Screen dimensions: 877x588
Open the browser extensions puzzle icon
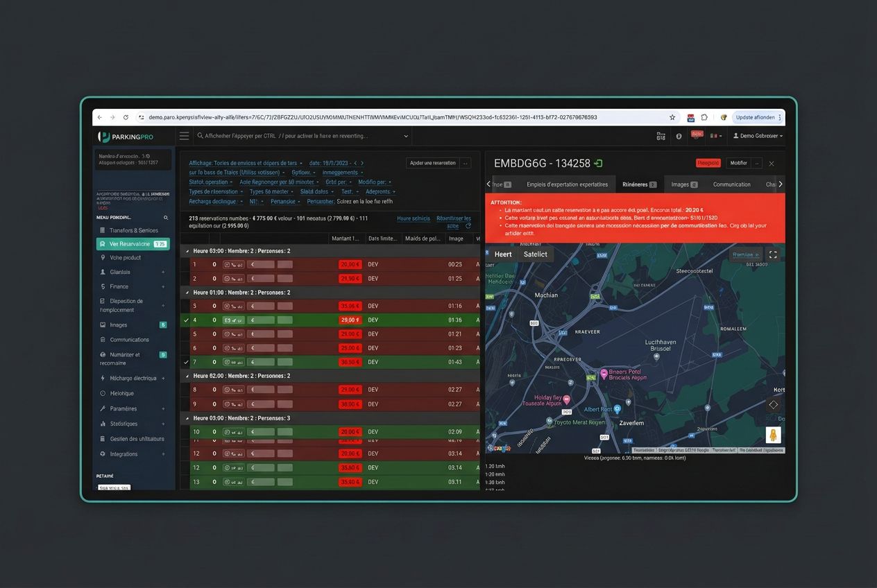coord(704,117)
